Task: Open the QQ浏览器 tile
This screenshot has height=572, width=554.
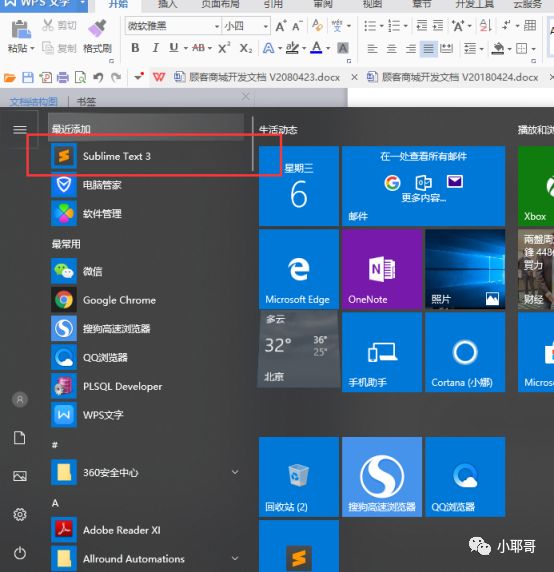Action: tap(465, 477)
